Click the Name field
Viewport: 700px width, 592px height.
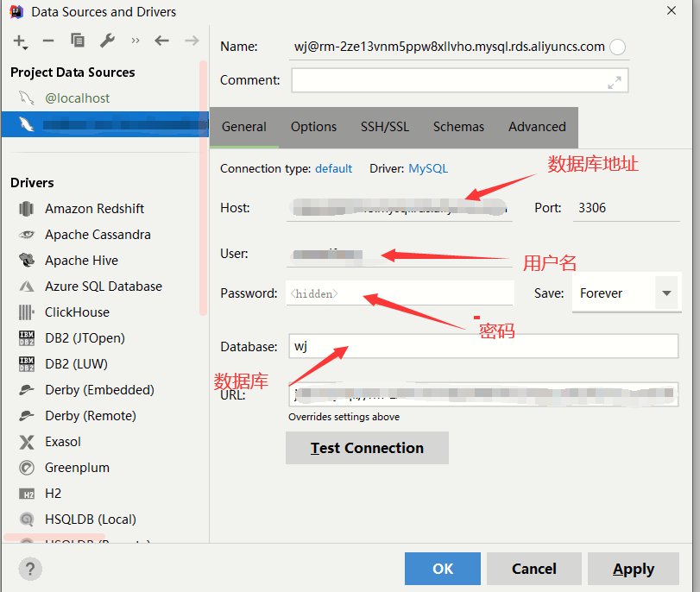(x=449, y=47)
